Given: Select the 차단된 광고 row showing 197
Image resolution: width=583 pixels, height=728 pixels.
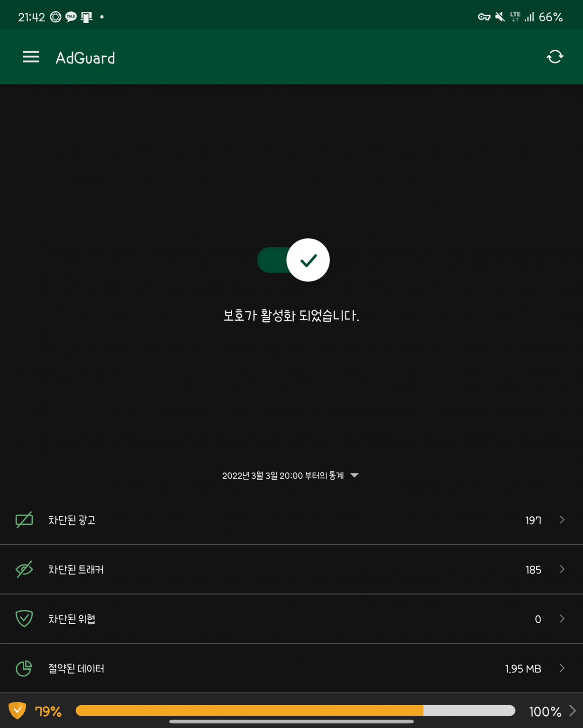Looking at the screenshot, I should 291,520.
